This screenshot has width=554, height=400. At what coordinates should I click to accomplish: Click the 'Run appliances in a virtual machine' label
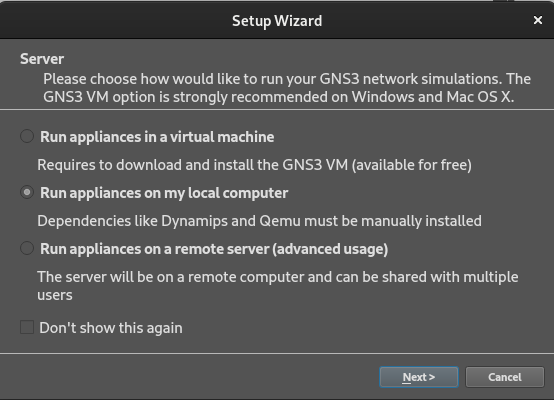(157, 137)
